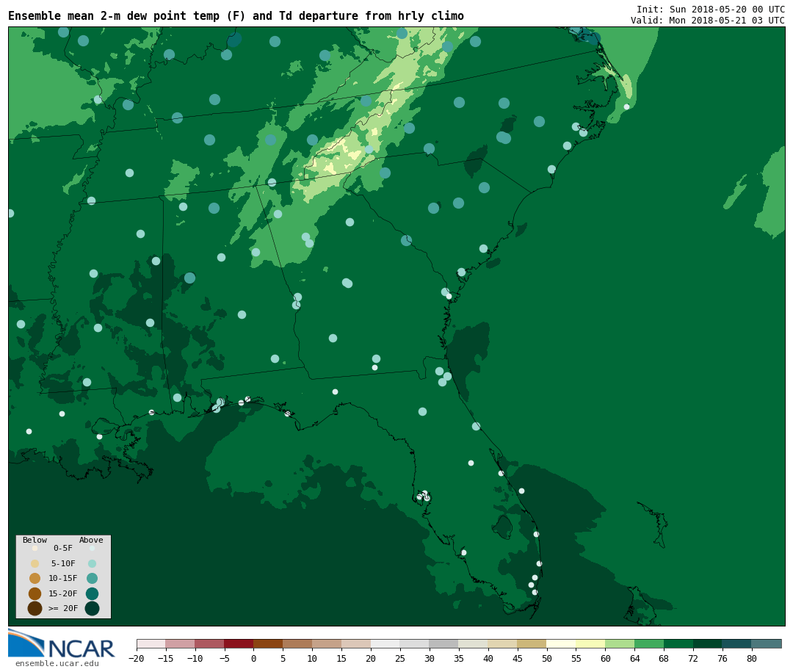Click the '>= 20F' legend label
This screenshot has width=793, height=672.
(x=63, y=608)
